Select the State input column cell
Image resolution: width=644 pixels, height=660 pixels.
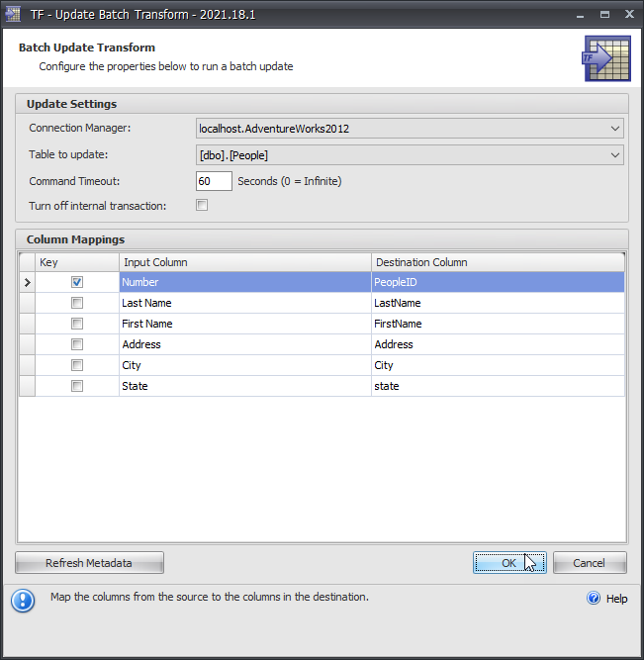245,386
